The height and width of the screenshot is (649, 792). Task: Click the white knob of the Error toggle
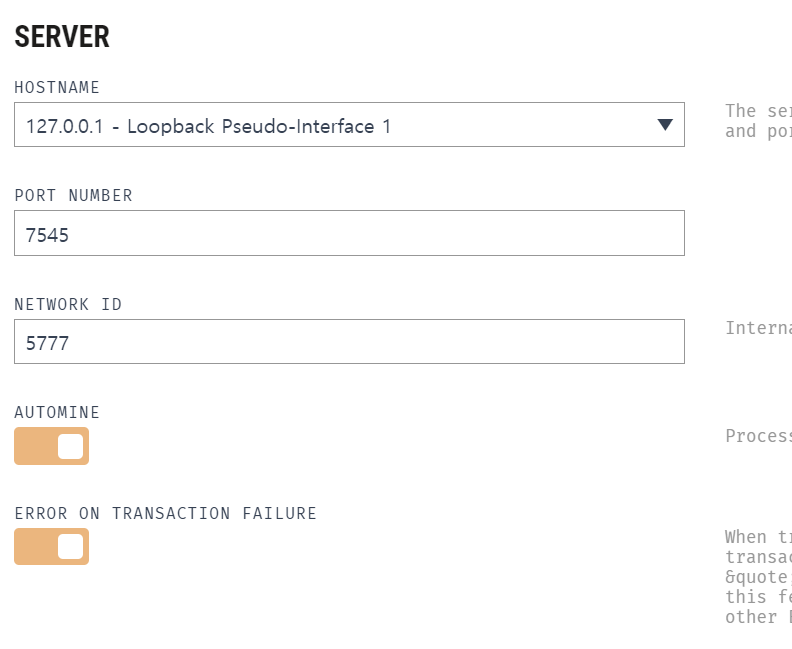coord(70,546)
